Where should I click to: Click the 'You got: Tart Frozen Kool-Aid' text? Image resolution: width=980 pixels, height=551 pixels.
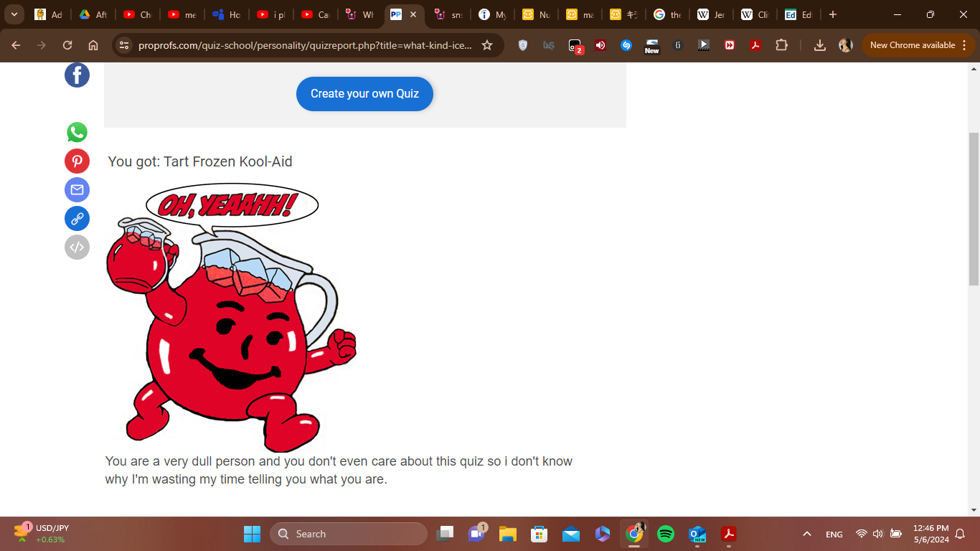[200, 161]
